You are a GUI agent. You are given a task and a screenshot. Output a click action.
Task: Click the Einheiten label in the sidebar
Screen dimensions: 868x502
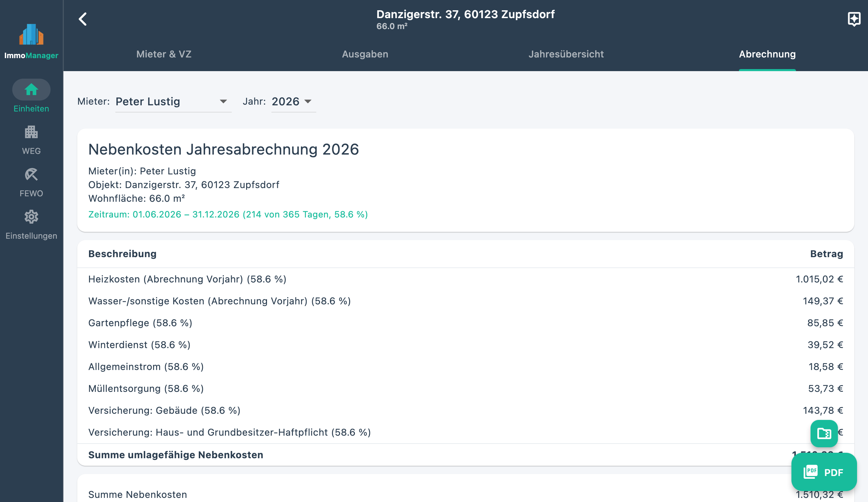point(31,109)
